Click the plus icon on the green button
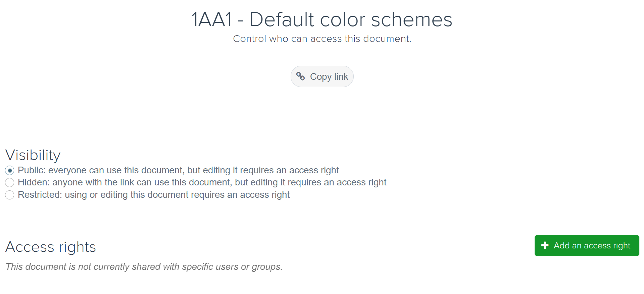Viewport: 644px width, 294px height. point(545,245)
